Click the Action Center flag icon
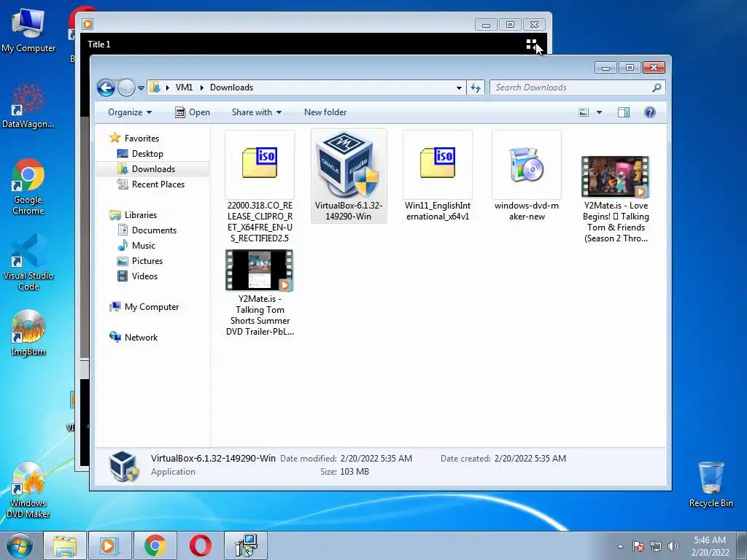This screenshot has height=560, width=747. click(638, 546)
